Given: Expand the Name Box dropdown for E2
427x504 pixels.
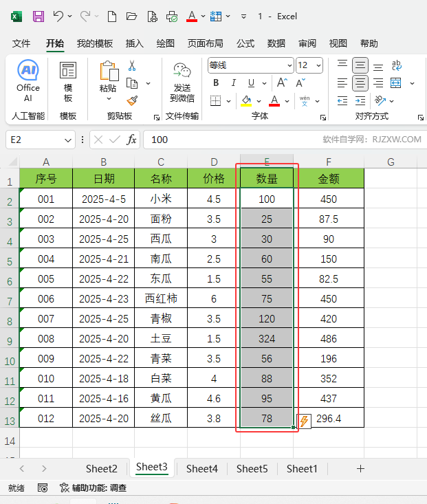Looking at the screenshot, I should pyautogui.click(x=68, y=140).
